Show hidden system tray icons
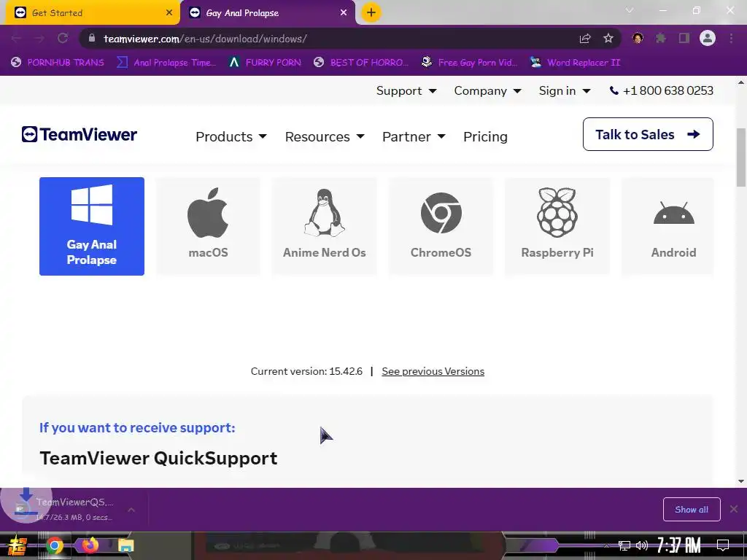Viewport: 747px width, 560px height. (x=606, y=545)
